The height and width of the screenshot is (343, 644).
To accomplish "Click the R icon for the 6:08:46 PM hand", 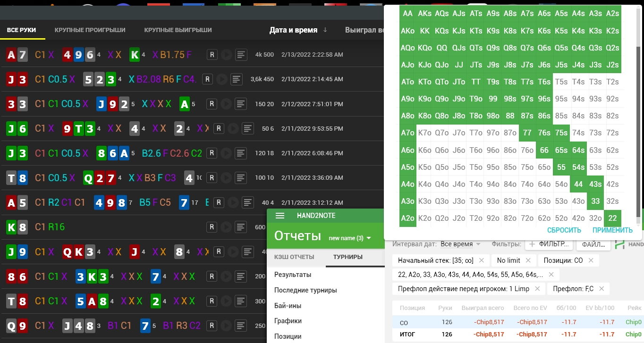I will click(212, 153).
